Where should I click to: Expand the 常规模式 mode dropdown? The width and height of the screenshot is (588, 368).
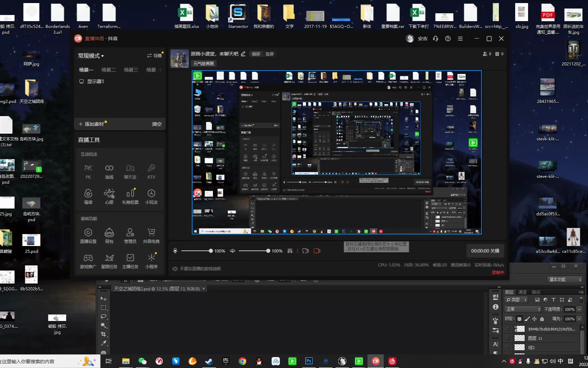pos(91,56)
